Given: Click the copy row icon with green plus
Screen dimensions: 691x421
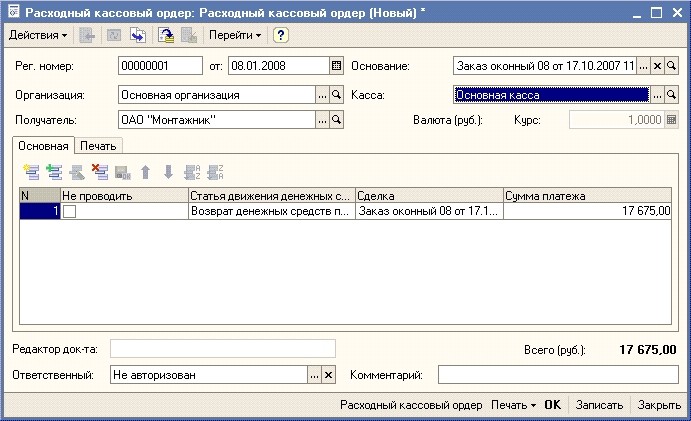Looking at the screenshot, I should click(x=54, y=171).
